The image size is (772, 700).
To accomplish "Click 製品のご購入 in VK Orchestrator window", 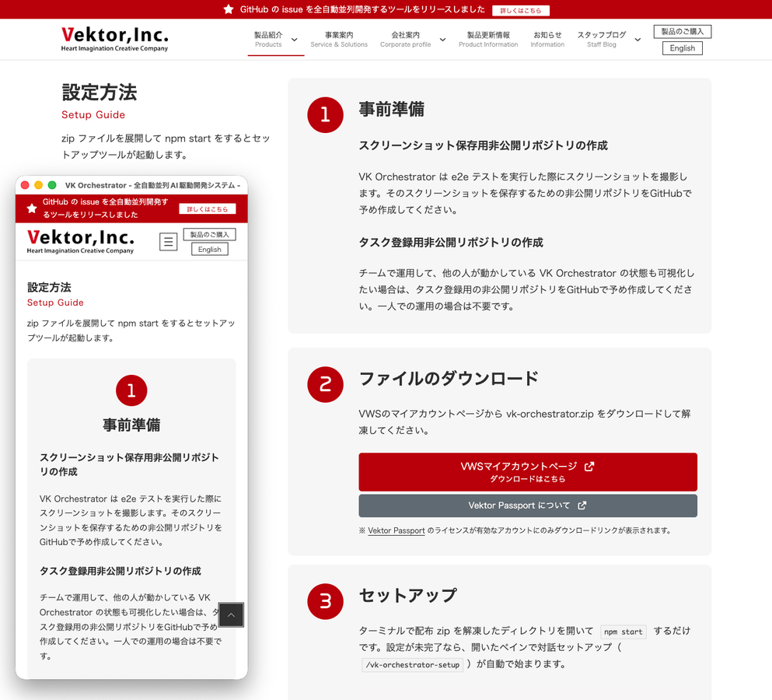I will 210,234.
